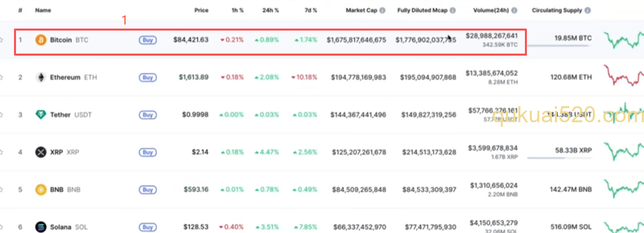Open the BNB name link
This screenshot has height=233, width=644.
65,190
